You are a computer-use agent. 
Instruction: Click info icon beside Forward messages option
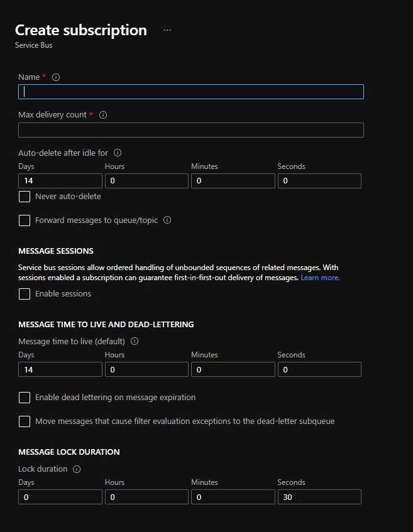[x=167, y=220]
